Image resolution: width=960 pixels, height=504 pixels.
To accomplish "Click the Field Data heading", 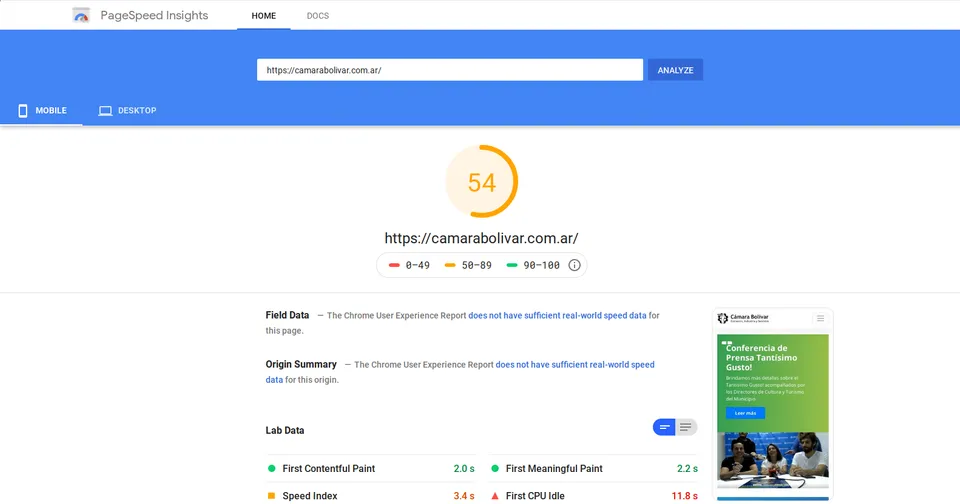I will 287,315.
